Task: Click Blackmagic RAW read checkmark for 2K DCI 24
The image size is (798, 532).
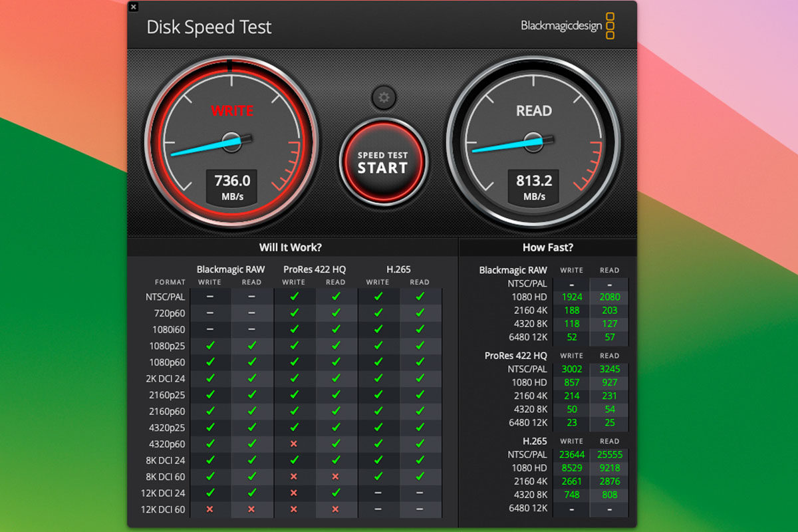Action: click(251, 378)
